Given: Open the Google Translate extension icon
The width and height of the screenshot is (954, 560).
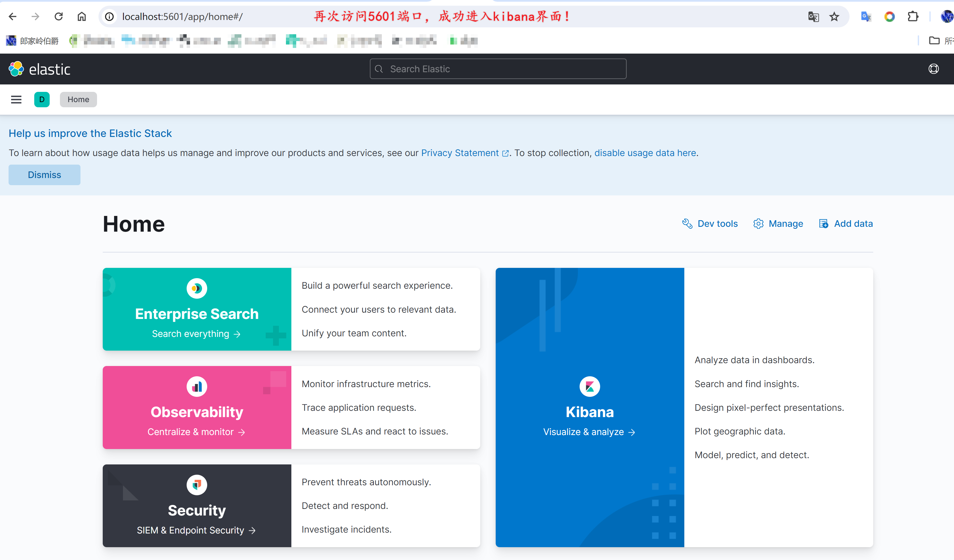Looking at the screenshot, I should click(x=866, y=17).
